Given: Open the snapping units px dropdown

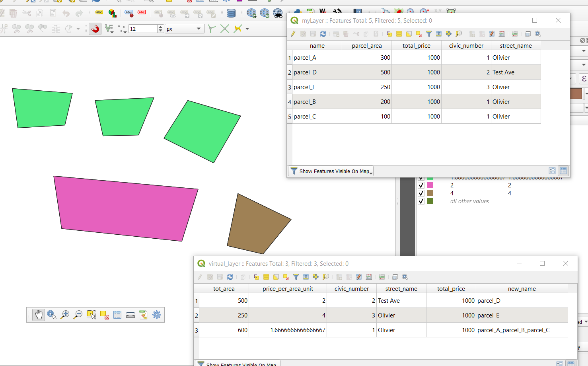Looking at the screenshot, I should click(x=184, y=29).
